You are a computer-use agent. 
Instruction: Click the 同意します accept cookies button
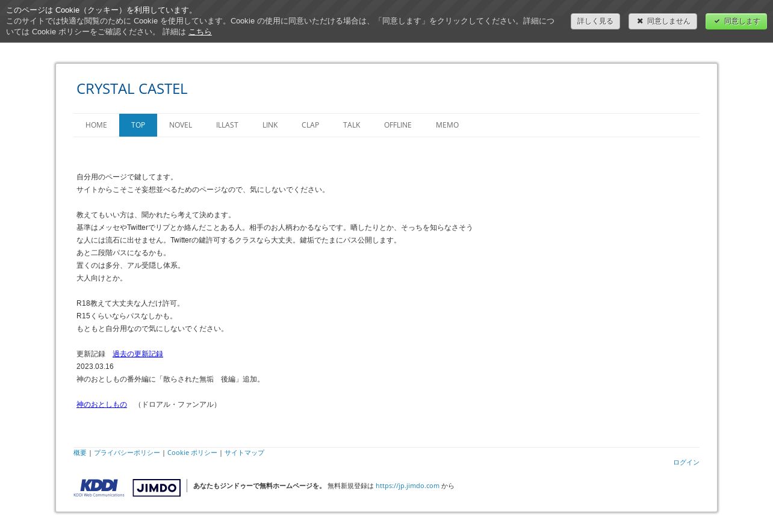pos(736,21)
